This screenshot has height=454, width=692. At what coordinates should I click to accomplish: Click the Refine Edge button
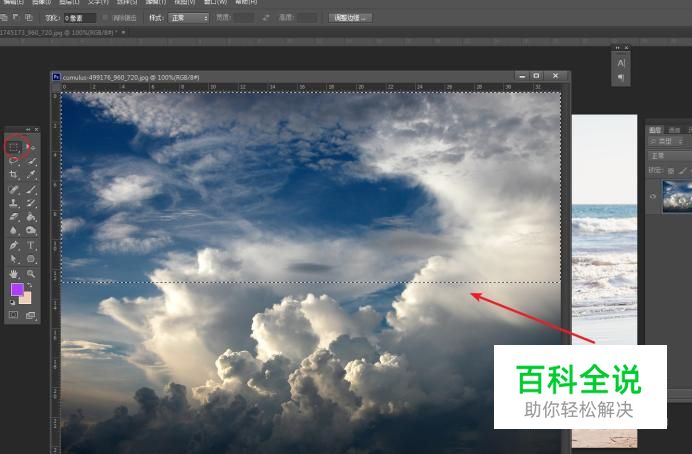(350, 18)
